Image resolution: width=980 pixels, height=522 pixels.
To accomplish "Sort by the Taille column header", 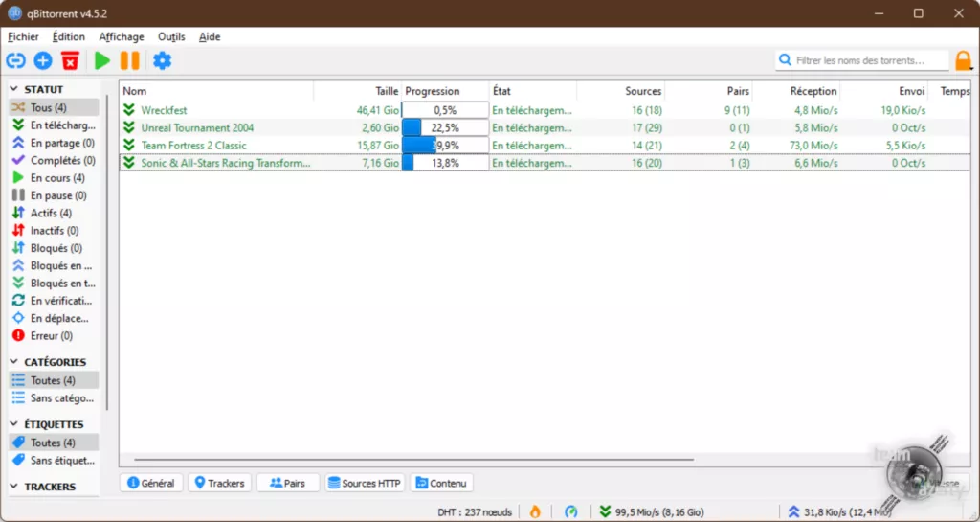I will tap(357, 91).
